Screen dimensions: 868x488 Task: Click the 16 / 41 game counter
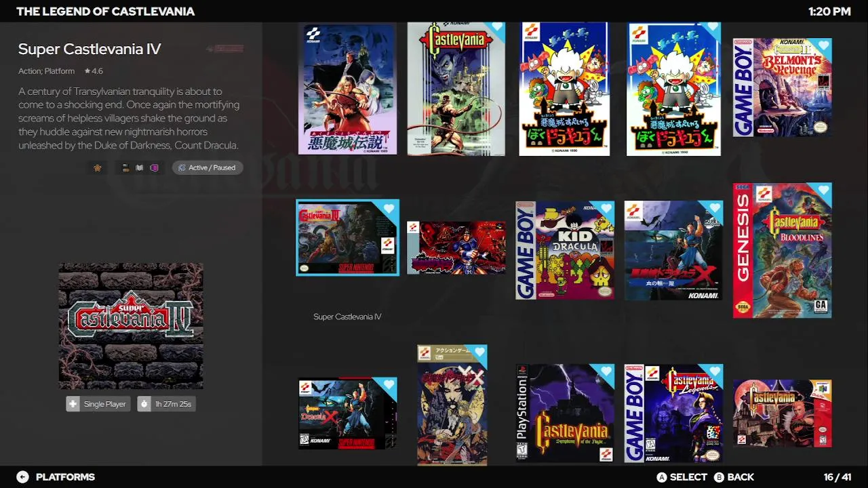837,477
